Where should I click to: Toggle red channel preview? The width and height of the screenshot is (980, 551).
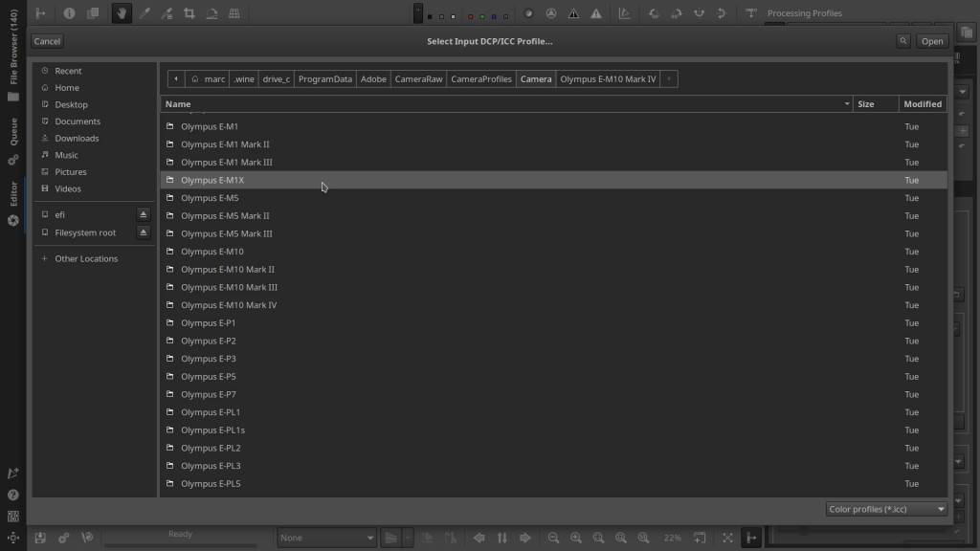[470, 16]
